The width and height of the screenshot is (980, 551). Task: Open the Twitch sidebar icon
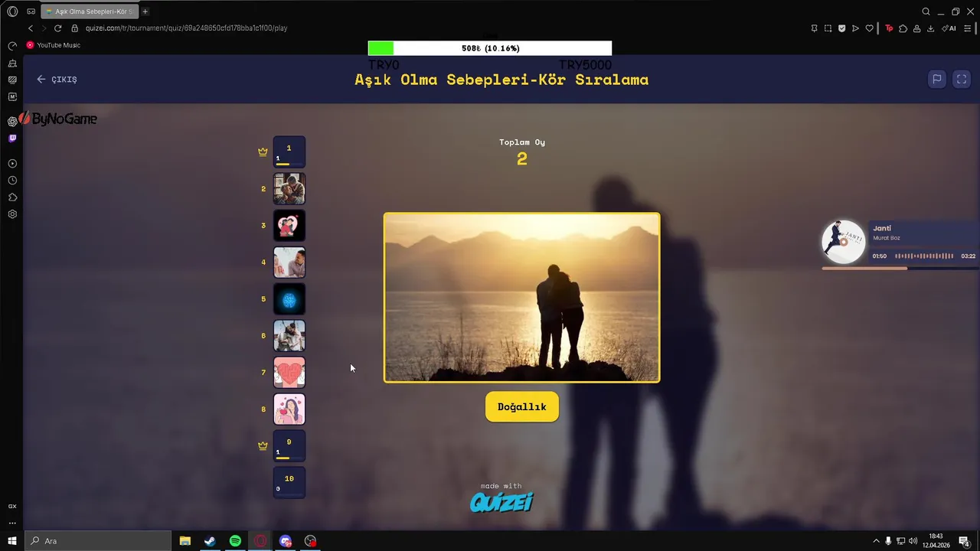tap(12, 139)
